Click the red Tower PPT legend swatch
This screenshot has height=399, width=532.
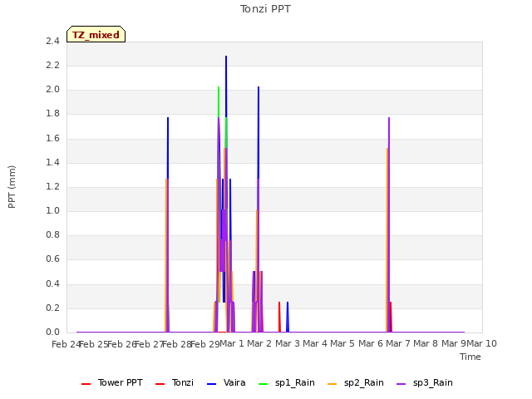[x=86, y=384]
